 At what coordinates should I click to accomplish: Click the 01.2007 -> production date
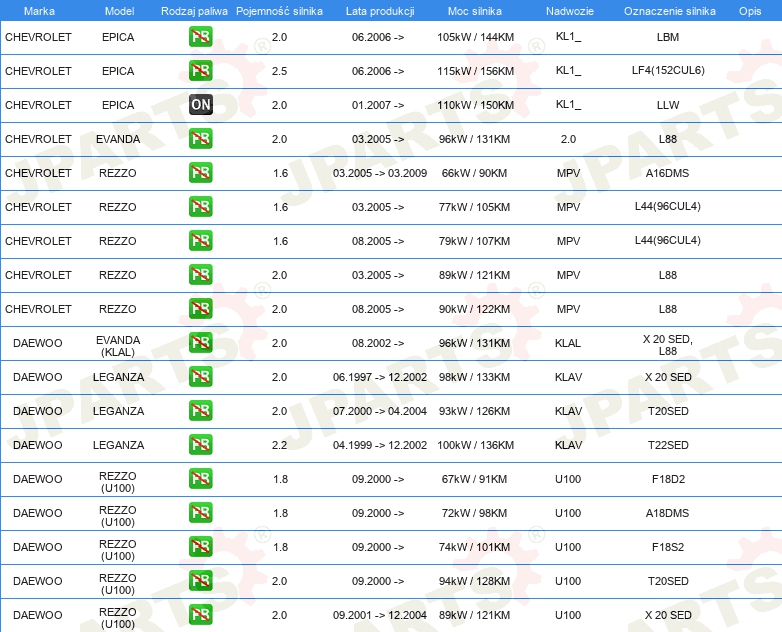[378, 105]
